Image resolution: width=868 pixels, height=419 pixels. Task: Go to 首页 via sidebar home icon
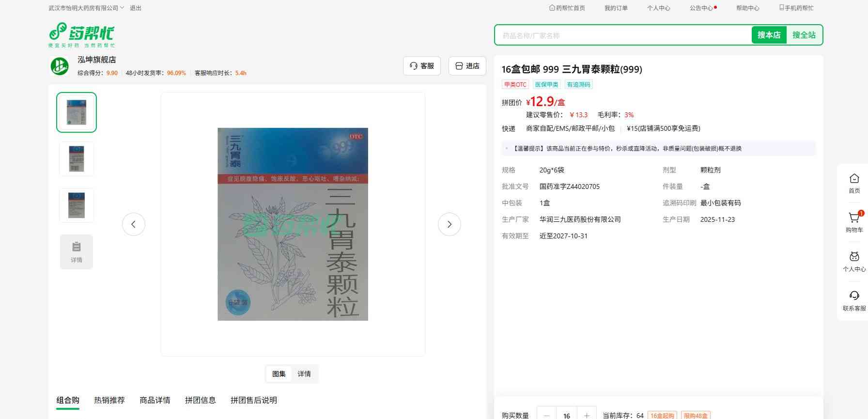(854, 183)
